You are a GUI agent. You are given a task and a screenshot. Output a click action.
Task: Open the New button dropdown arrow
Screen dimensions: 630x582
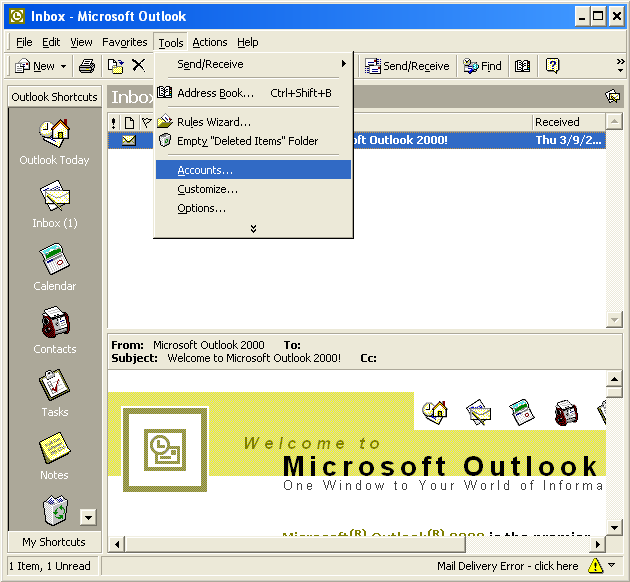[63, 66]
